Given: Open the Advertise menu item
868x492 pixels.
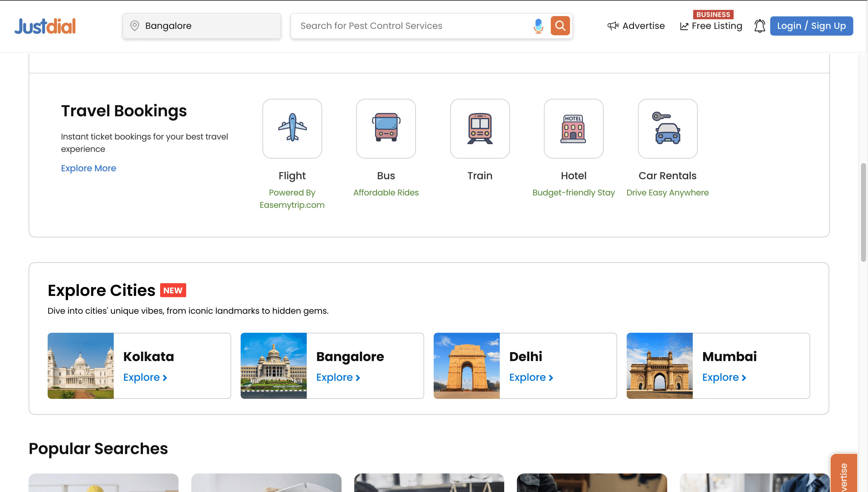Looking at the screenshot, I should [x=636, y=26].
